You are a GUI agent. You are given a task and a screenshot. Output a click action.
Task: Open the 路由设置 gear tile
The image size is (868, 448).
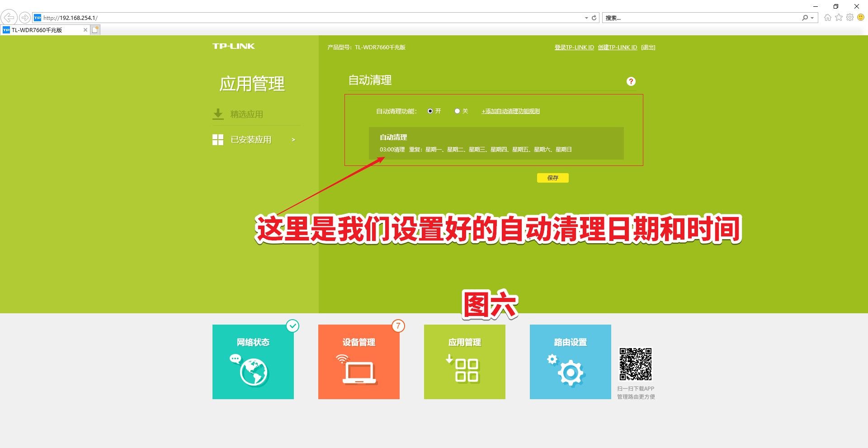coord(571,362)
